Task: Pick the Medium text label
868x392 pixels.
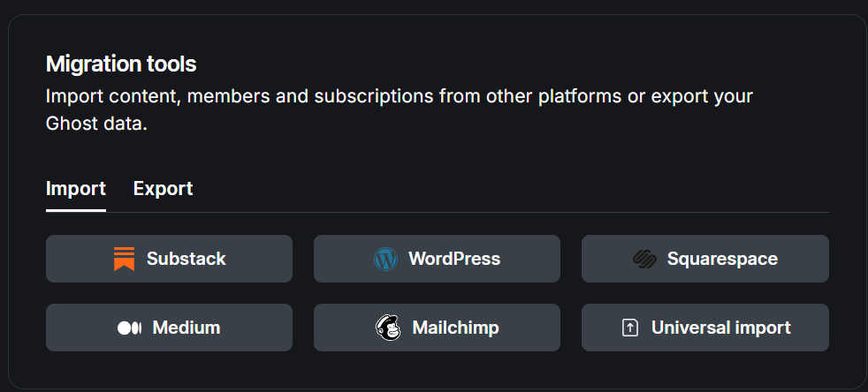Action: click(x=186, y=328)
